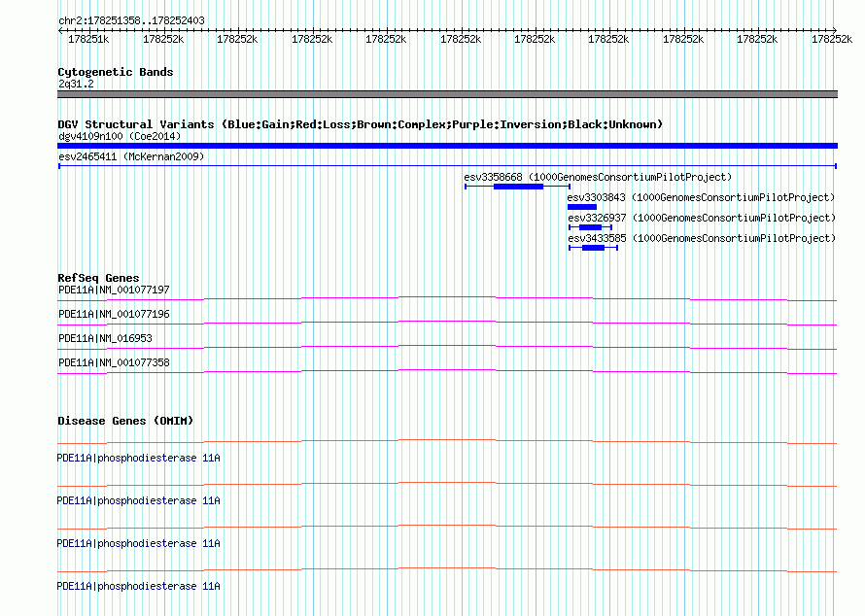Click the blue esv3358668 variant glyph
Viewport: 865px width, 616px height.
(517, 187)
